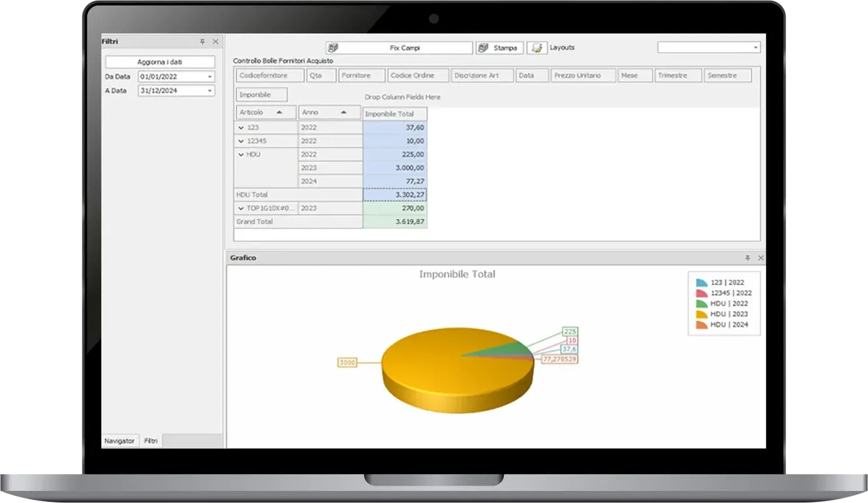Select the Discrizione Art field

tap(483, 76)
